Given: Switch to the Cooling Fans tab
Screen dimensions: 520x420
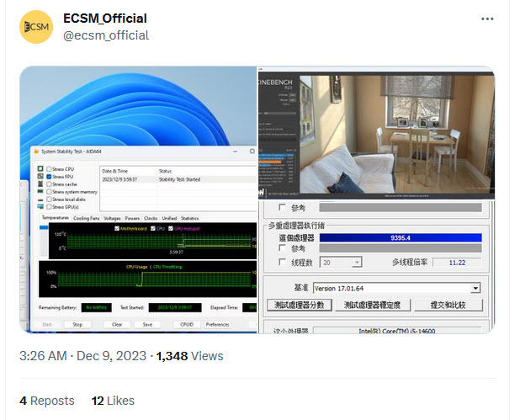Looking at the screenshot, I should click(86, 218).
